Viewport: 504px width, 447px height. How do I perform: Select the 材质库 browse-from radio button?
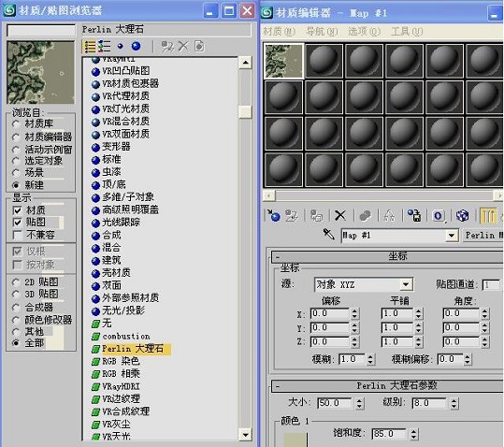click(x=15, y=123)
